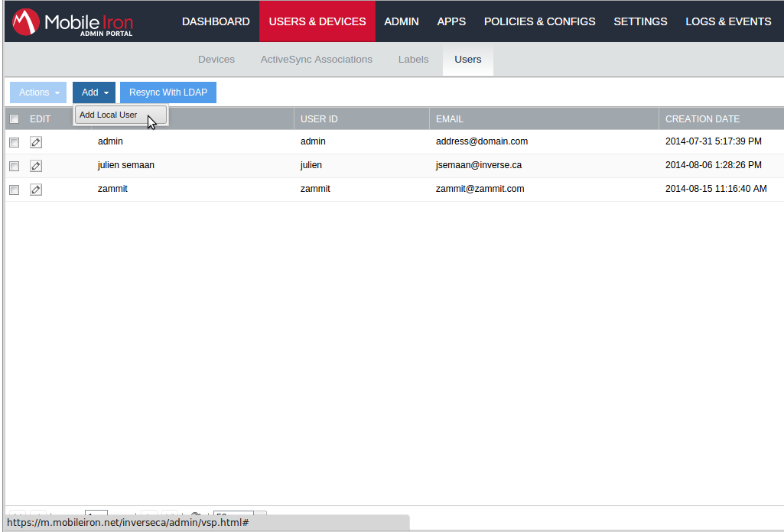Go to the Labels tab
784x532 pixels.
(x=413, y=60)
